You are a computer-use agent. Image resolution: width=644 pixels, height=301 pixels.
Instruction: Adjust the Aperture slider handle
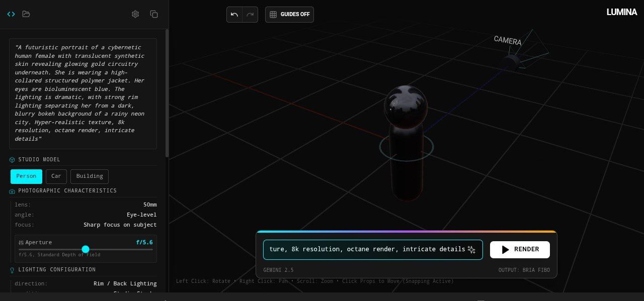point(86,249)
